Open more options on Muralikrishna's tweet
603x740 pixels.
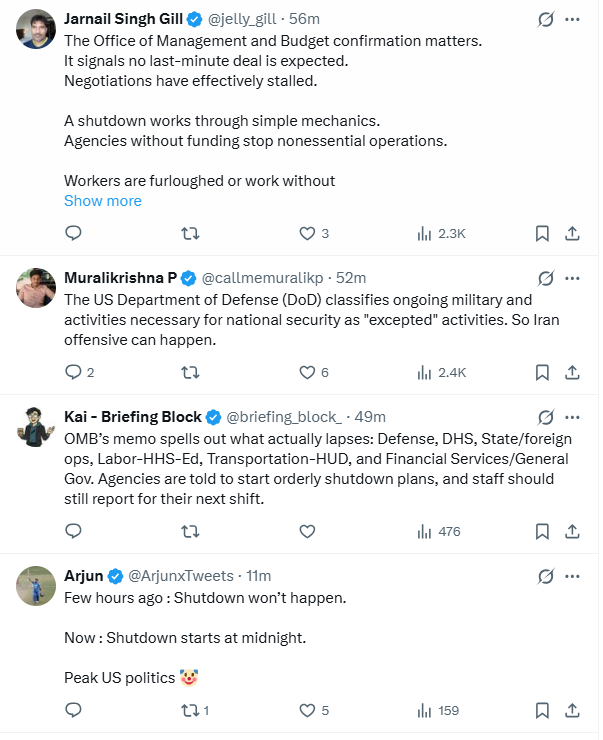[x=572, y=277]
